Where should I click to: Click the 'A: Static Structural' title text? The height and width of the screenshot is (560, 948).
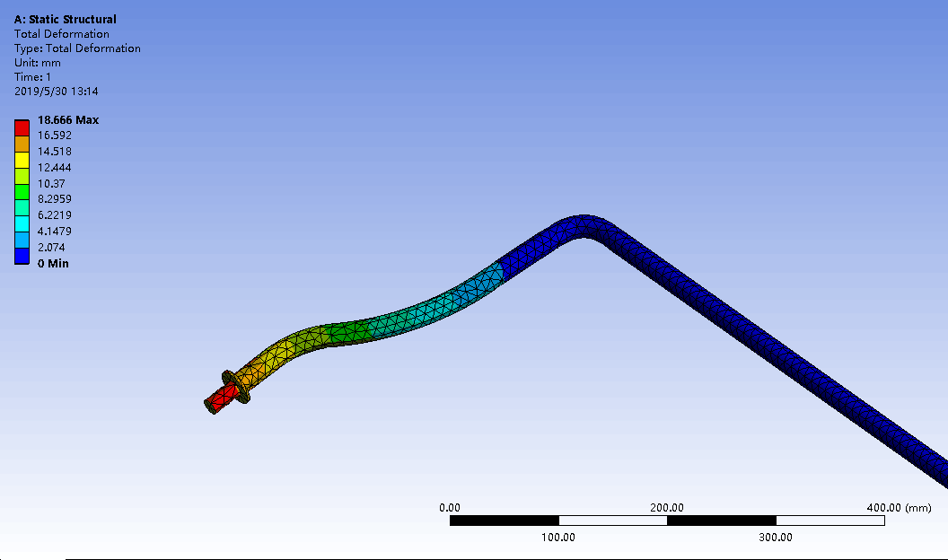coord(66,20)
